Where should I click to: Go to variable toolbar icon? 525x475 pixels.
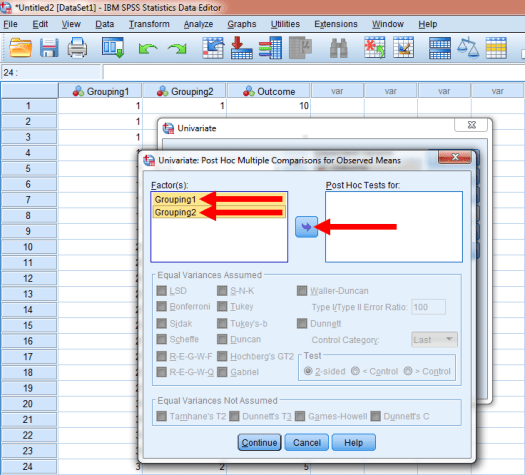coord(241,48)
